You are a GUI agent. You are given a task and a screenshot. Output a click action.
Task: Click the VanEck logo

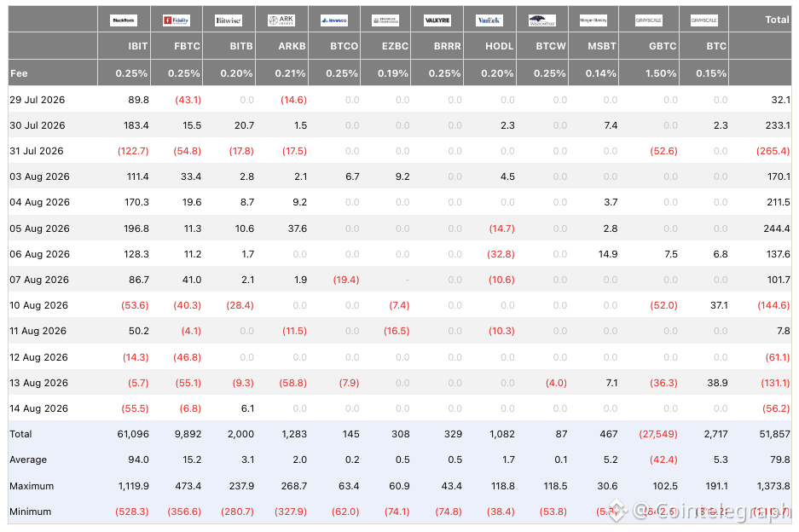pos(489,20)
